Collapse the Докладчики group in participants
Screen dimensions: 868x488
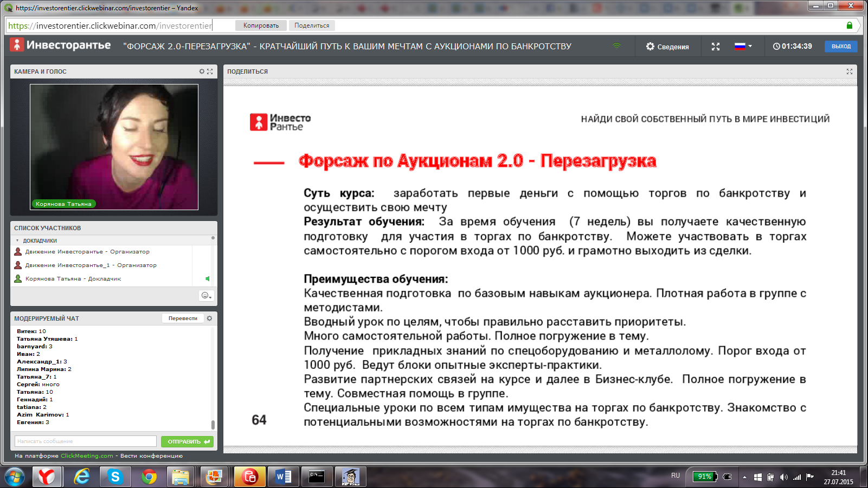[17, 240]
